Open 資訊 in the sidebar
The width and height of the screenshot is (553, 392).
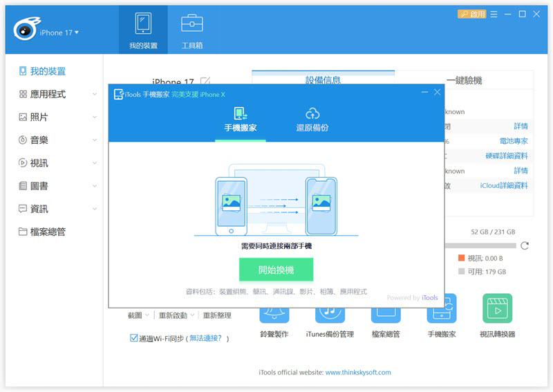click(x=39, y=209)
